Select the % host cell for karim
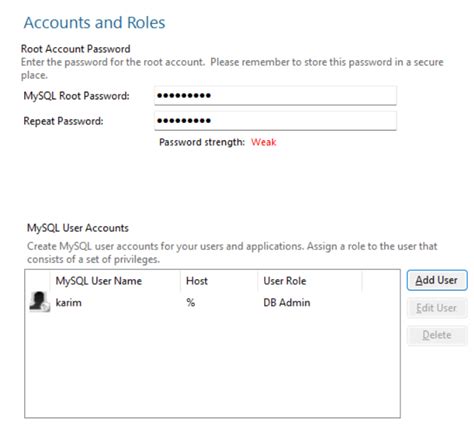 point(191,303)
